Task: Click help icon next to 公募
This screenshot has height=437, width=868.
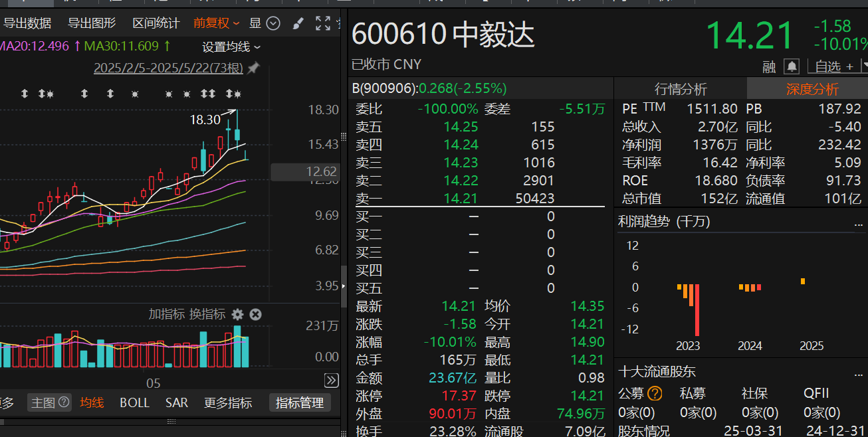Action: (655, 393)
